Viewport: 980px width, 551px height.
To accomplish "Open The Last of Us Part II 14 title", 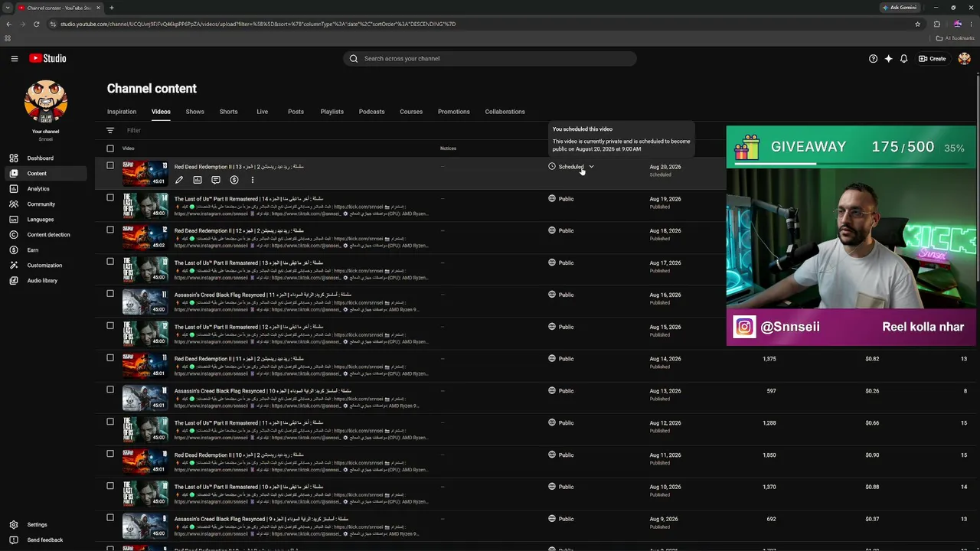I will (x=249, y=199).
